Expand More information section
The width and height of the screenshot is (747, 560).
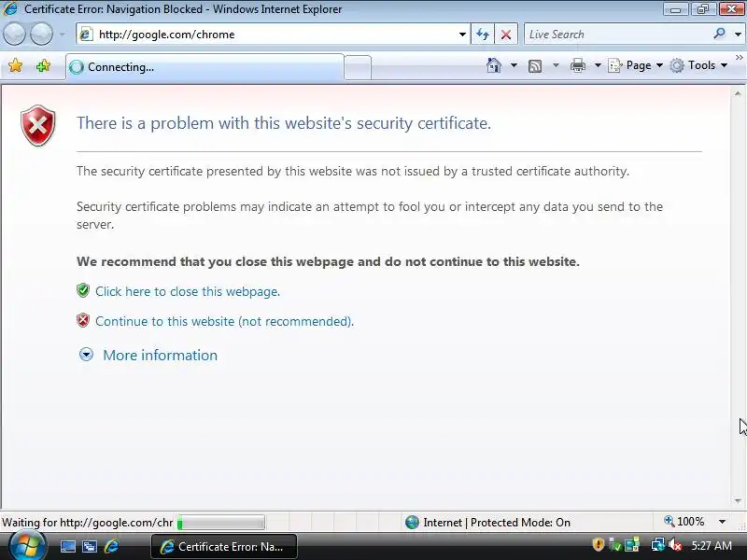pos(86,355)
